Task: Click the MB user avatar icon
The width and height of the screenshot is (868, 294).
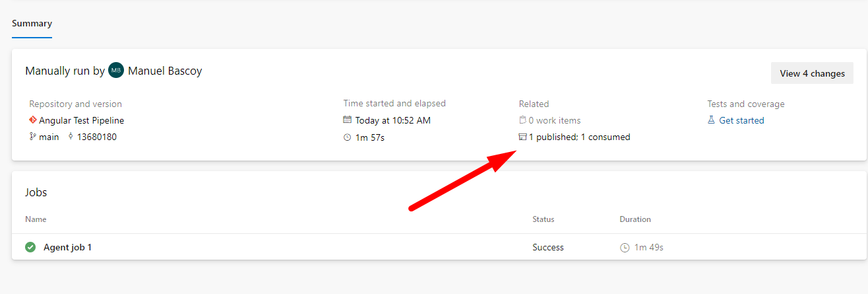Action: 116,71
